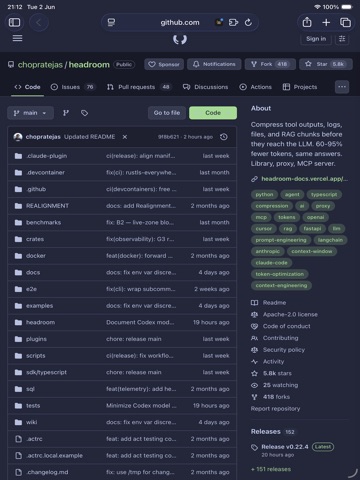Screen dimensions: 360x480
Task: Open Projects tab
Action: pos(300,87)
